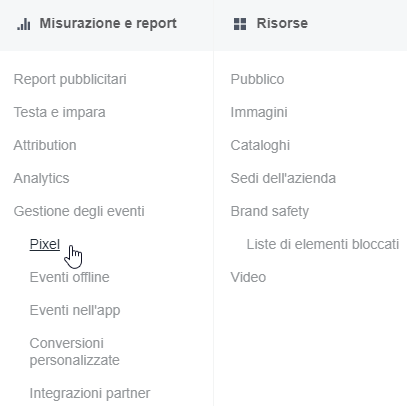Open Sedi dell'azienda
Viewport: 407px width, 406px height.
(283, 178)
